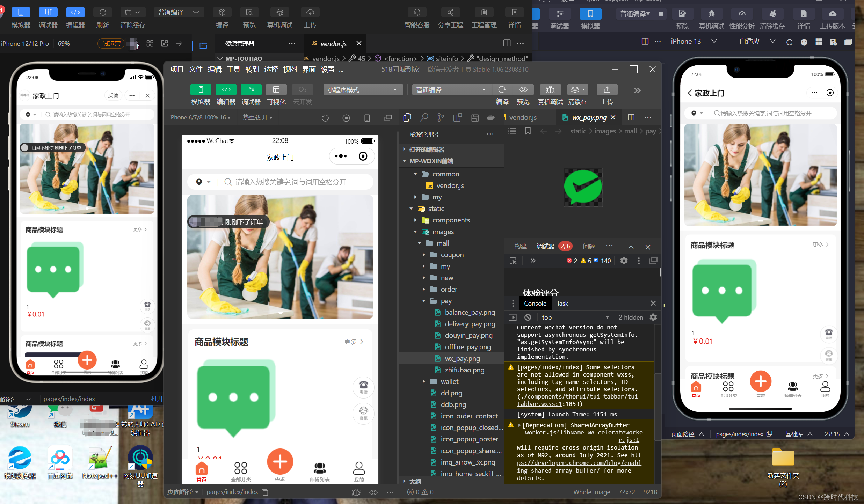Open the 工具 menu in the menu bar
The image size is (864, 504).
click(x=233, y=70)
